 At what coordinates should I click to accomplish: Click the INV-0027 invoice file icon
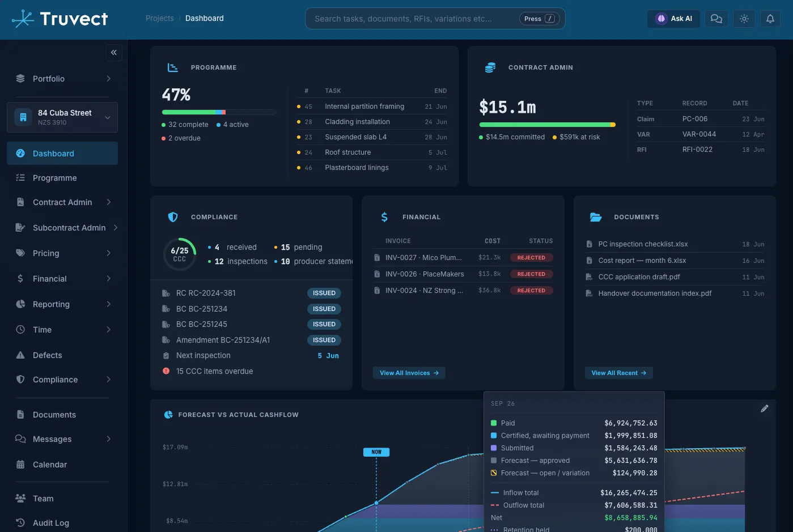coord(377,258)
